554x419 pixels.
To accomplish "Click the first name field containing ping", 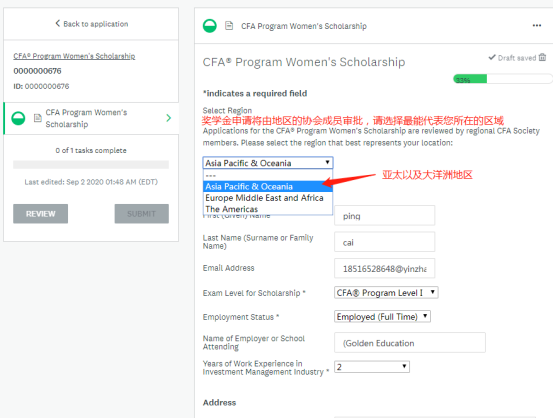I will [384, 216].
